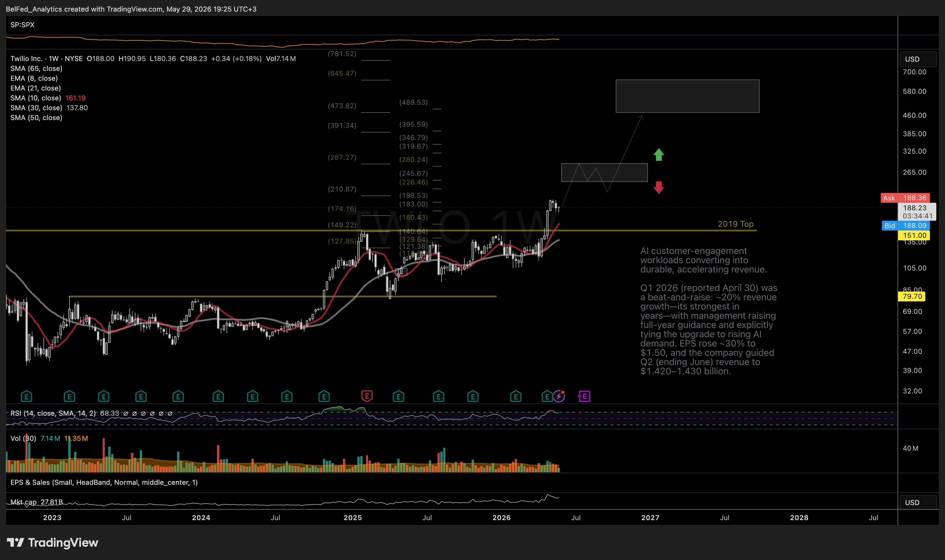Click the Bid 188.09 price label

coord(905,226)
